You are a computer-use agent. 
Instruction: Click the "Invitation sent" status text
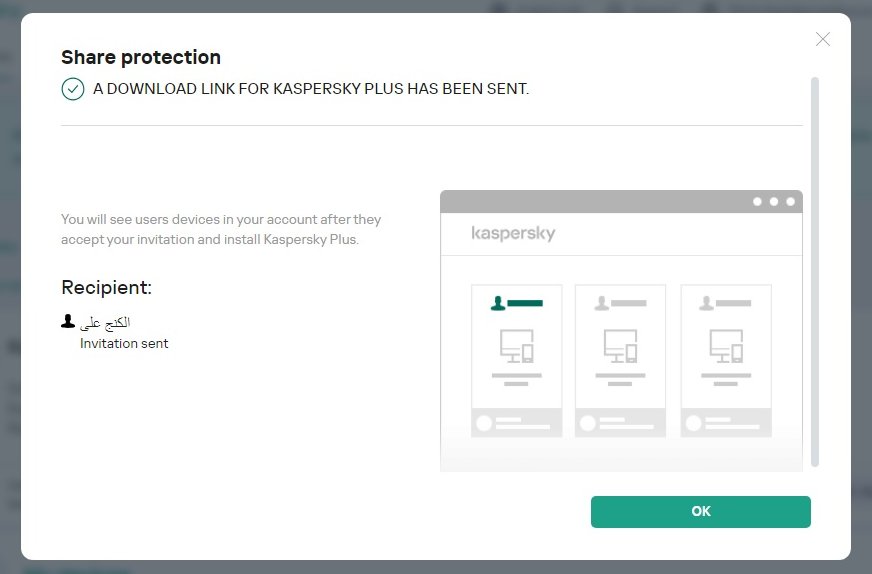pyautogui.click(x=124, y=343)
